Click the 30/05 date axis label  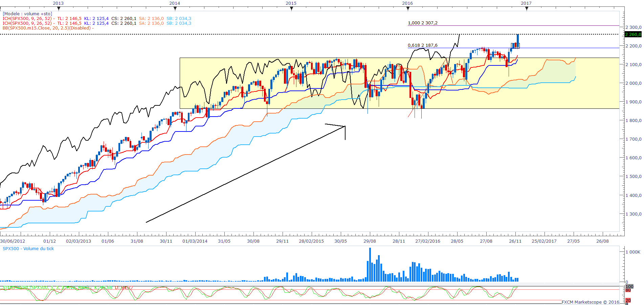(x=341, y=241)
